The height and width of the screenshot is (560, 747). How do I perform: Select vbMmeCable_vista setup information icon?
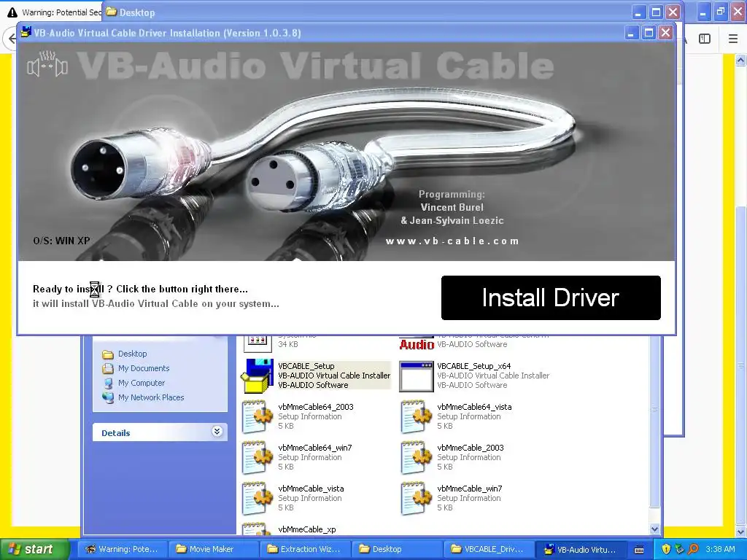click(x=258, y=499)
